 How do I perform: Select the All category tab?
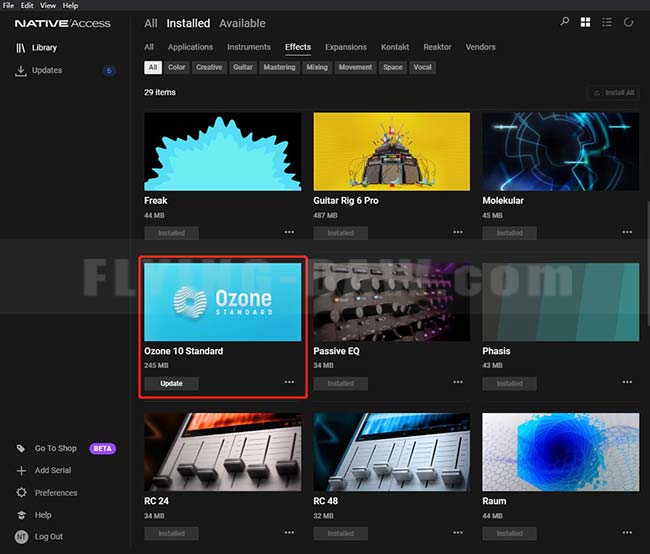point(149,47)
